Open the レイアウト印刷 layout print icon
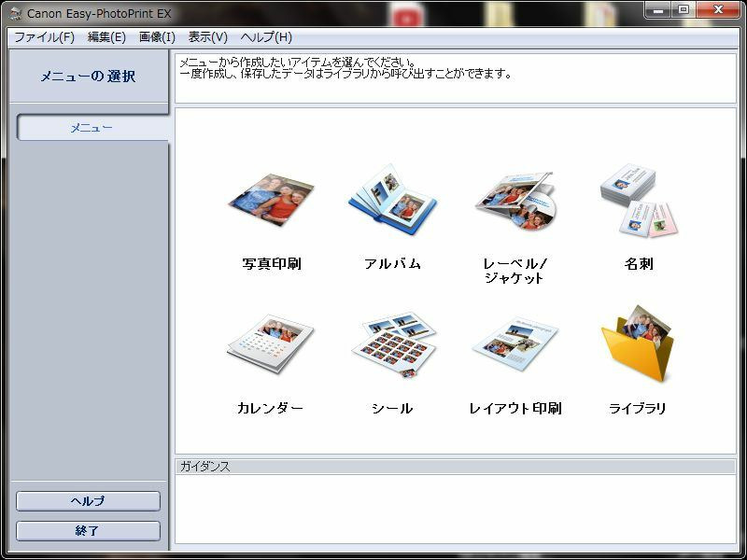Image resolution: width=747 pixels, height=560 pixels. [x=515, y=343]
